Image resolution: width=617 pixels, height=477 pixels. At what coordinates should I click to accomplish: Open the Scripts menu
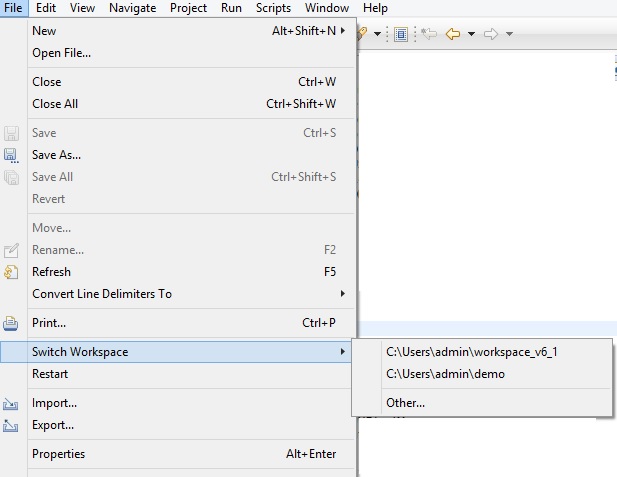click(273, 8)
